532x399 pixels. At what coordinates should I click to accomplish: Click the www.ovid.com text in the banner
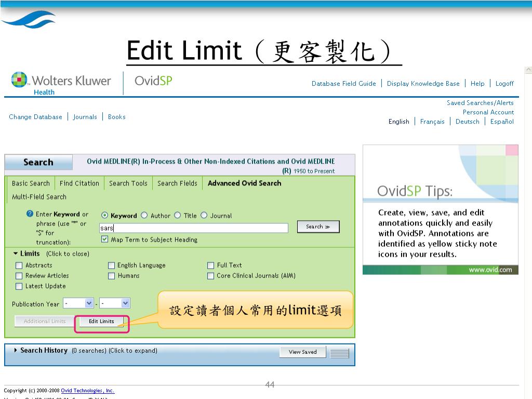490,270
